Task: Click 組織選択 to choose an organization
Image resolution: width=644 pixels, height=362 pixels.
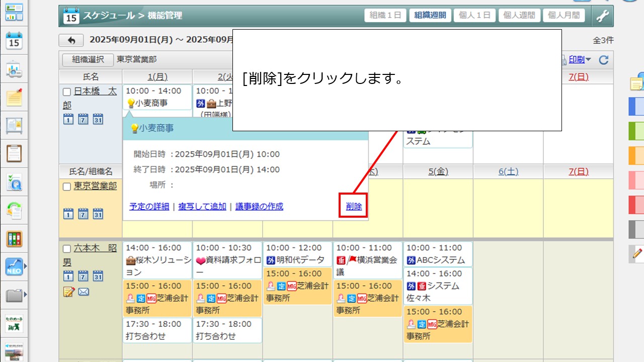Action: pyautogui.click(x=88, y=59)
